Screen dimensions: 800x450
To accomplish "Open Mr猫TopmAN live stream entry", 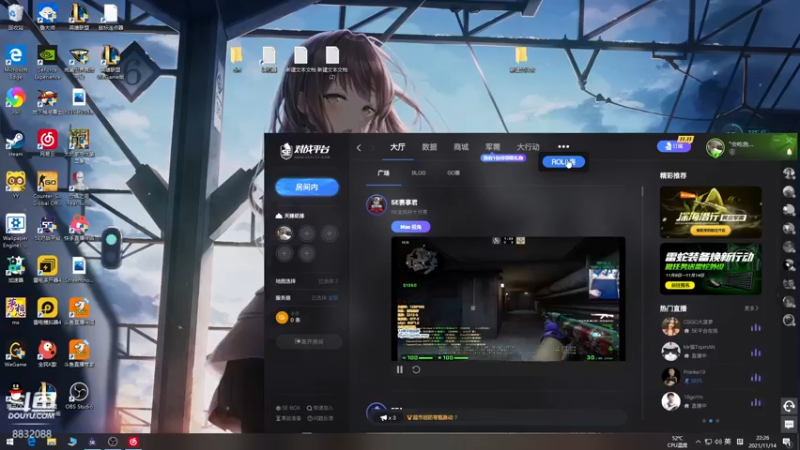I will coord(710,352).
